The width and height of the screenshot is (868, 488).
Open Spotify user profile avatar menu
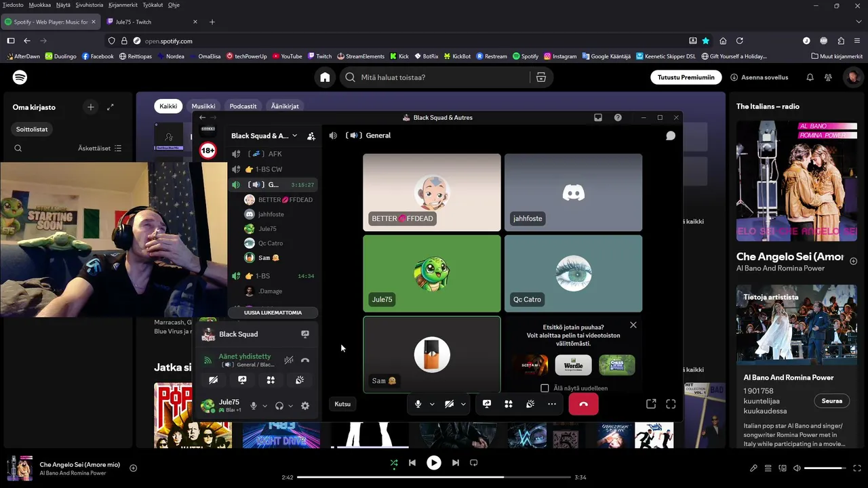852,77
